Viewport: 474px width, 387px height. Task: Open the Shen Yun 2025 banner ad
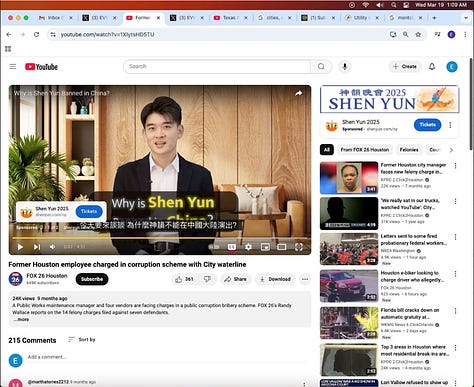(x=389, y=99)
